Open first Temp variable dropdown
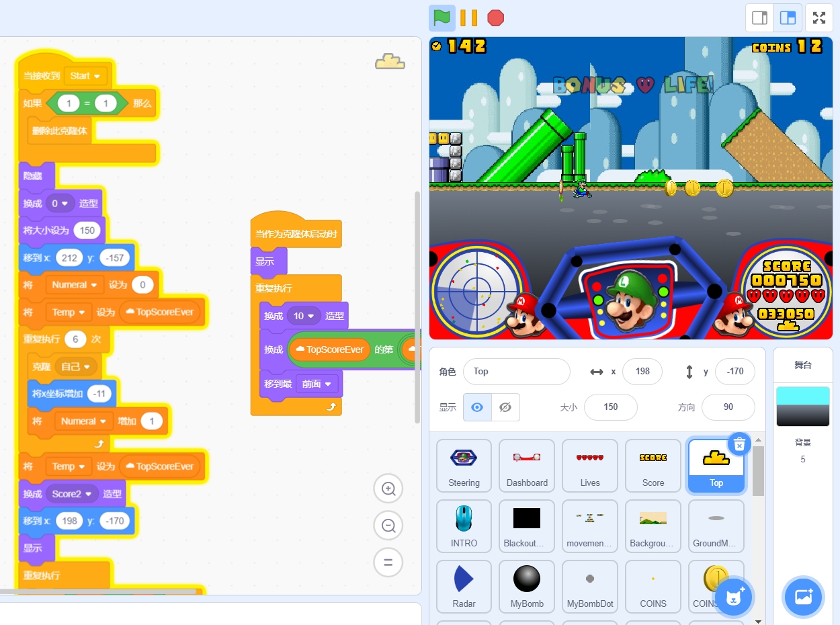This screenshot has height=625, width=840. [68, 312]
